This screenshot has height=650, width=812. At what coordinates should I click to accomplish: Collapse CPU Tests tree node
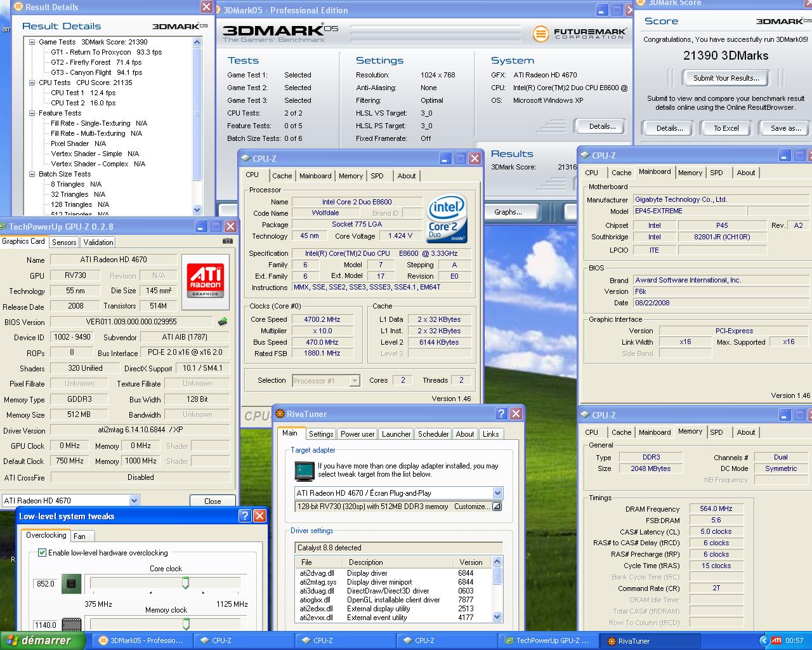32,83
